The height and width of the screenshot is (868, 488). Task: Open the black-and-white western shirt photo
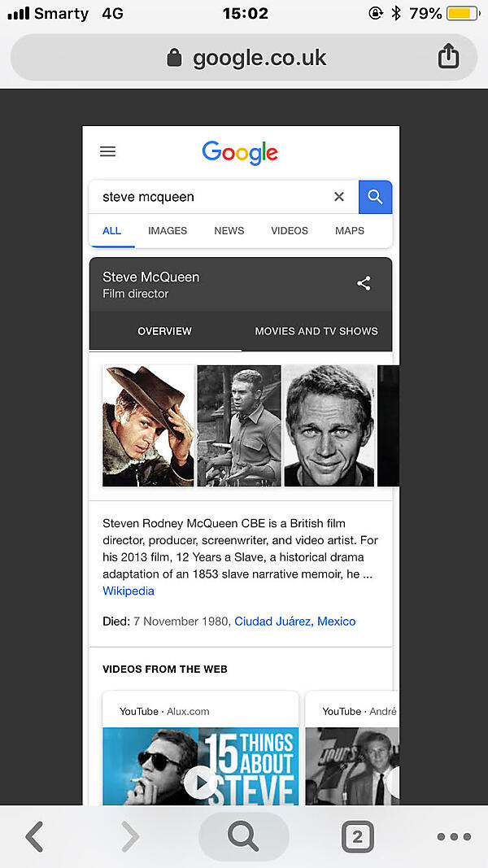pyautogui.click(x=239, y=425)
